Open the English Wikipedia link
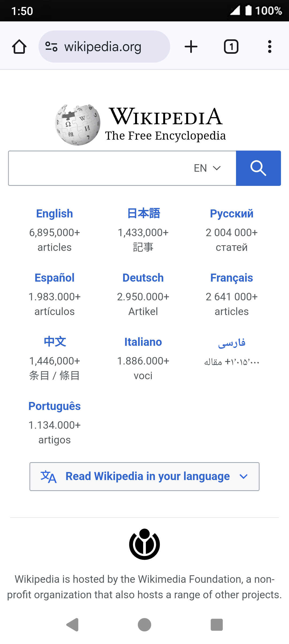 [x=55, y=214]
